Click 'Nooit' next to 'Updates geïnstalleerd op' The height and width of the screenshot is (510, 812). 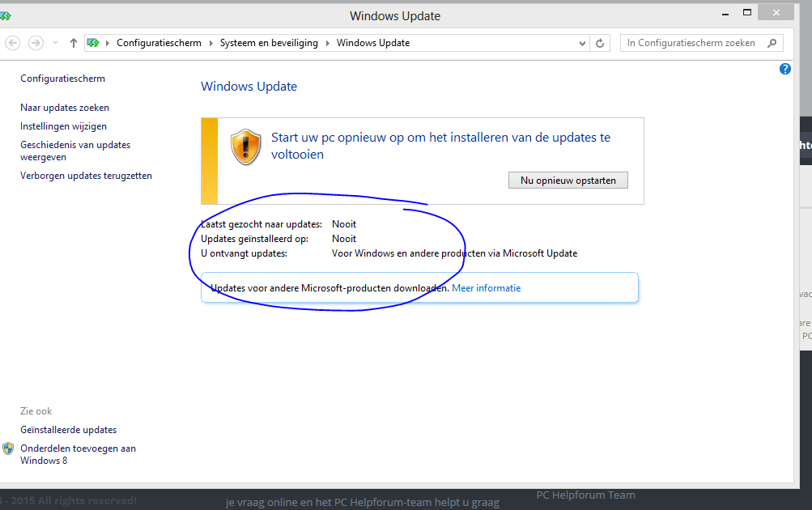pos(344,239)
